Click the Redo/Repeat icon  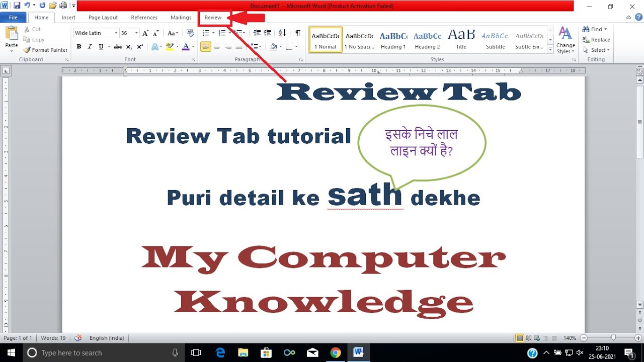(42, 6)
